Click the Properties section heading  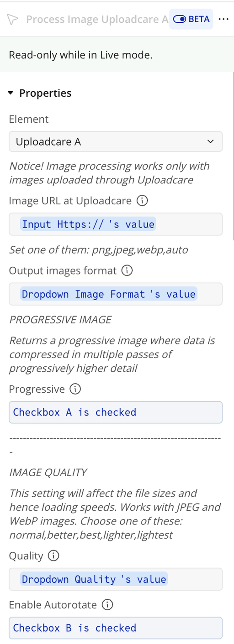45,93
